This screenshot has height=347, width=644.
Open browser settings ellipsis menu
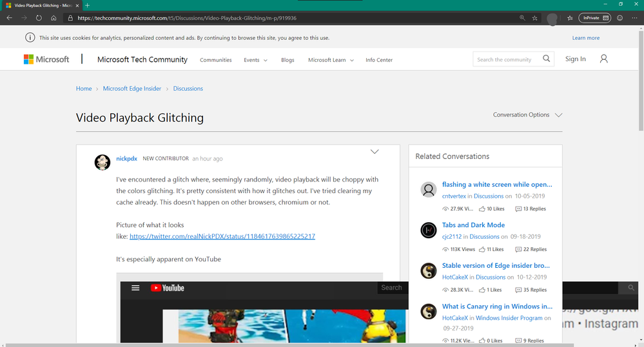634,18
